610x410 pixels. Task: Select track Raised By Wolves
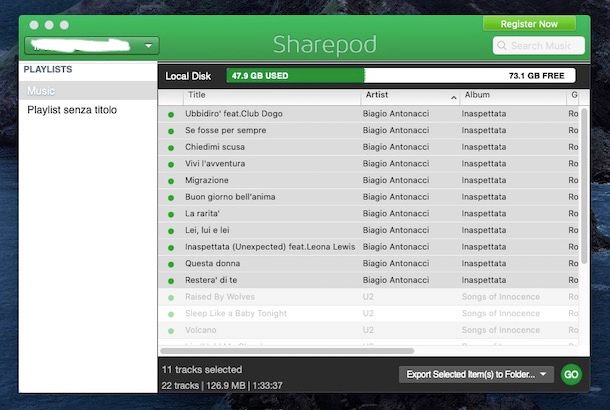(368, 297)
